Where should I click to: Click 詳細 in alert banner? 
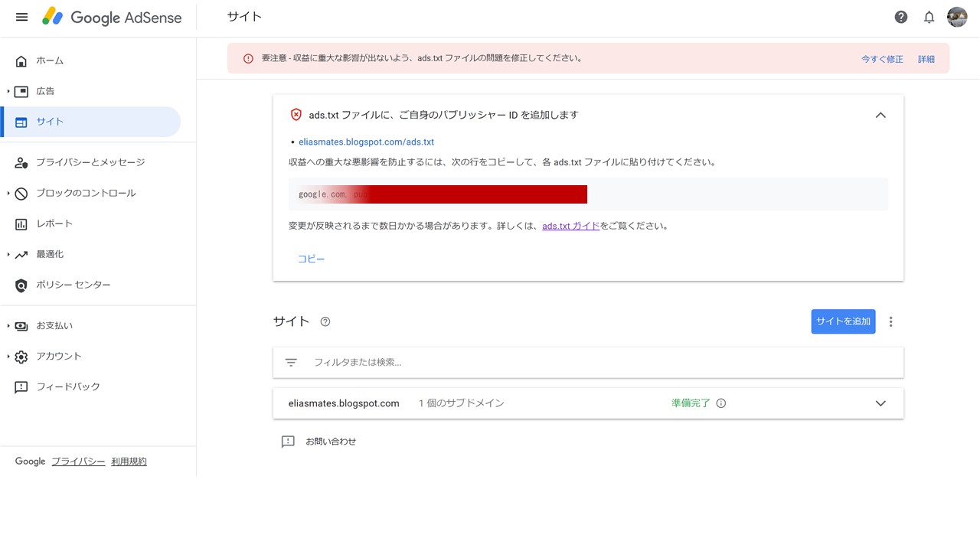click(x=926, y=59)
